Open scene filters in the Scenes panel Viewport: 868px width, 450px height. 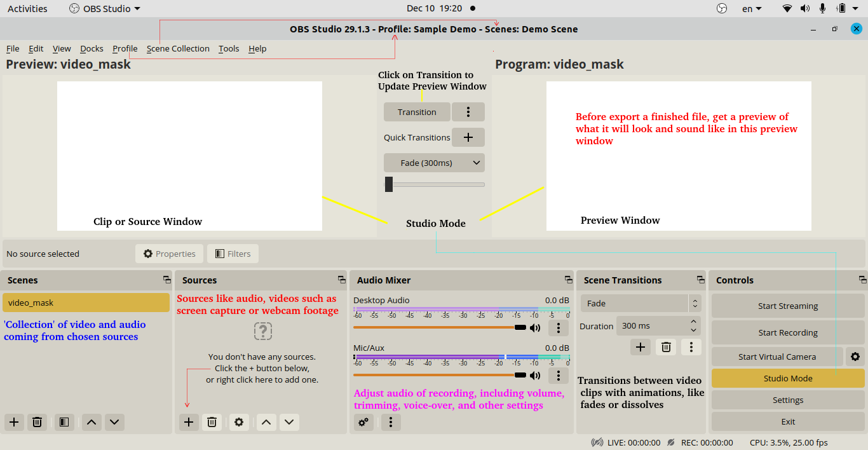click(64, 422)
